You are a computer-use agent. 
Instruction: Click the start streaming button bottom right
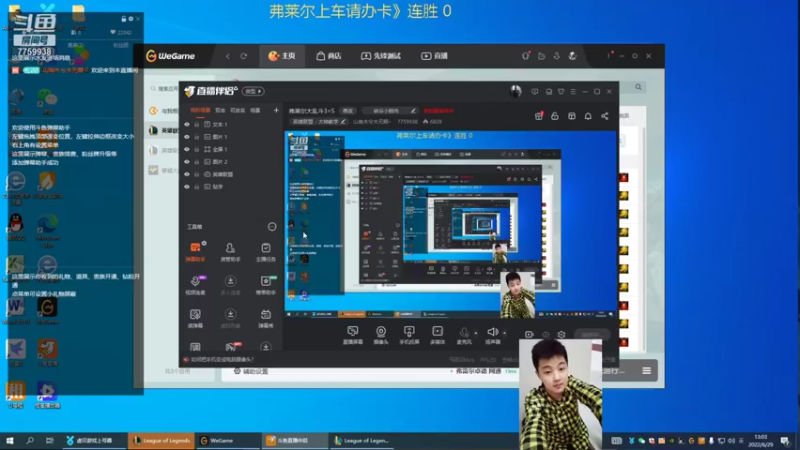pos(592,335)
